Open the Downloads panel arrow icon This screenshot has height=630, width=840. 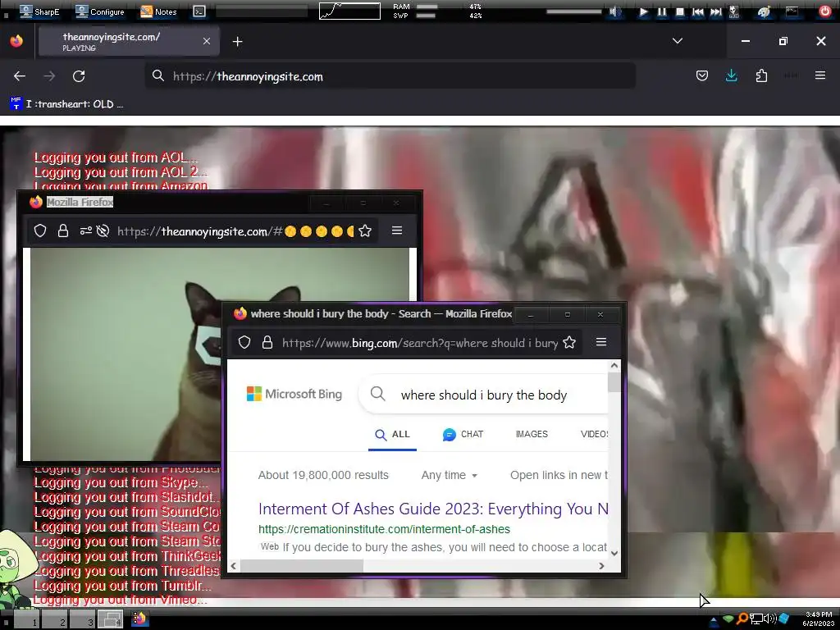click(x=731, y=76)
